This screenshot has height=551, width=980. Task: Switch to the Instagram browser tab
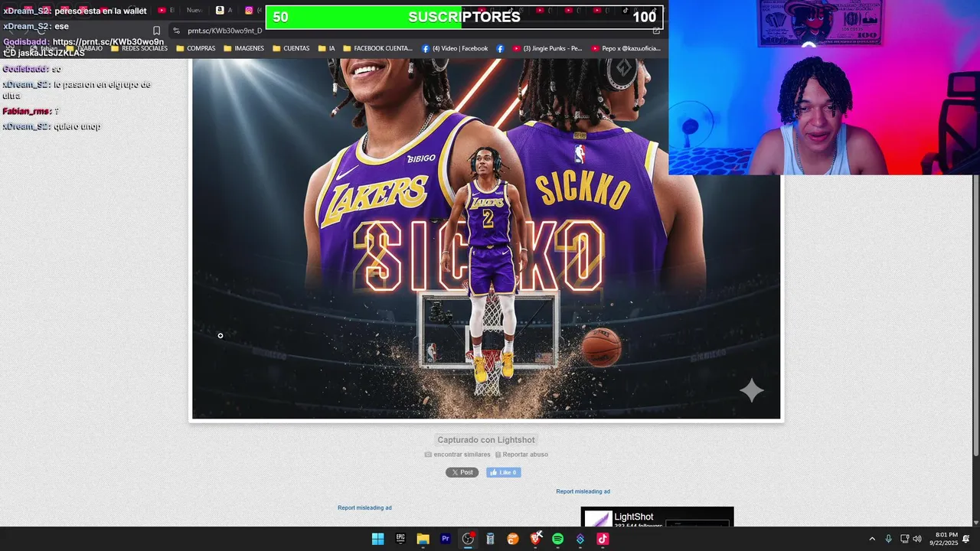tap(253, 10)
